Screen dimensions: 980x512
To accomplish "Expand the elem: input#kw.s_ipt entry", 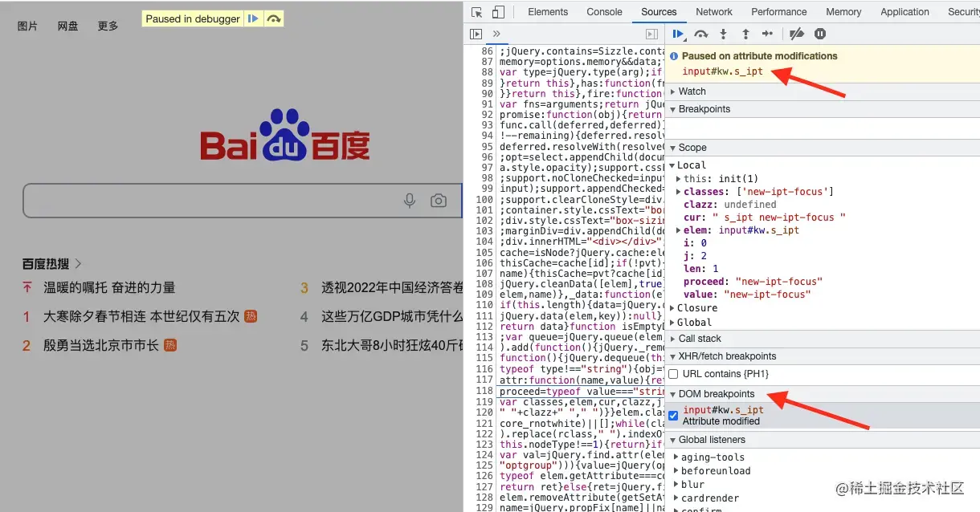I will (680, 230).
